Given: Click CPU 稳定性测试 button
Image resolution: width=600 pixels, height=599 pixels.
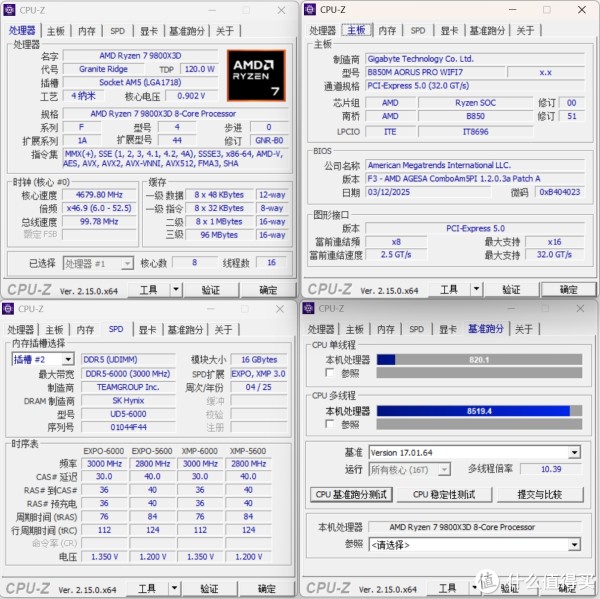Looking at the screenshot, I should click(444, 495).
